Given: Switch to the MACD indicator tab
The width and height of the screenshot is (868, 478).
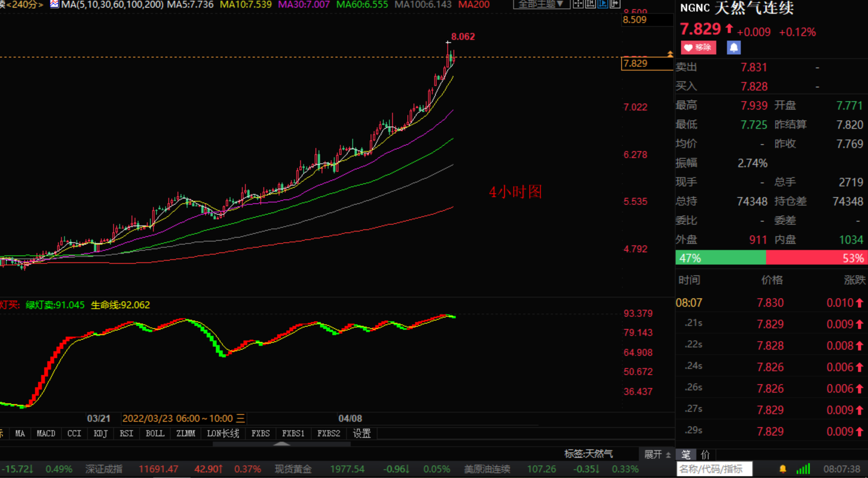Looking at the screenshot, I should point(46,434).
